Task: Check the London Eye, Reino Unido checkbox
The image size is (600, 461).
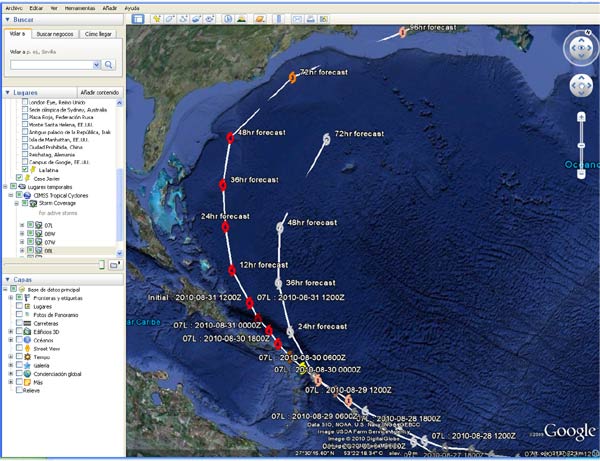Action: (x=25, y=102)
